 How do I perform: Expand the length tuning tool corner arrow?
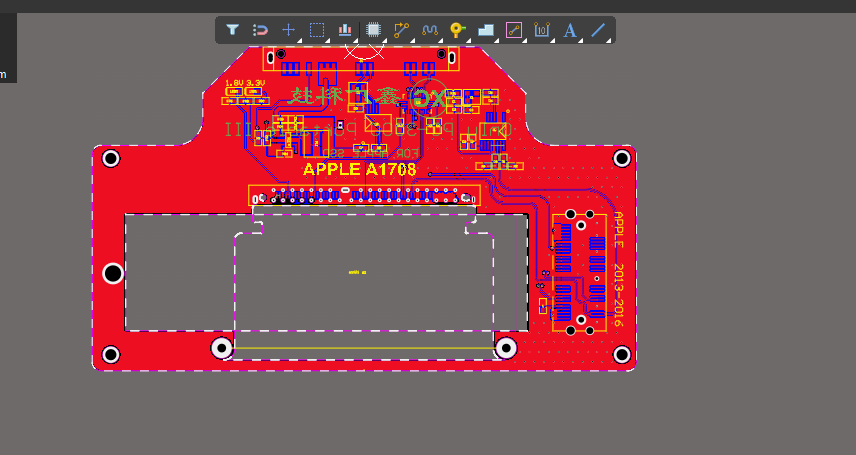pyautogui.click(x=441, y=40)
